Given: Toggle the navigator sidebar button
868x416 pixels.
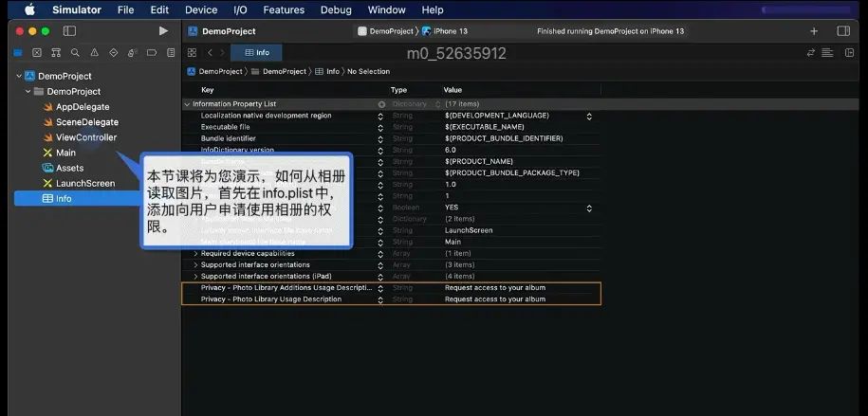Looking at the screenshot, I should coord(70,31).
